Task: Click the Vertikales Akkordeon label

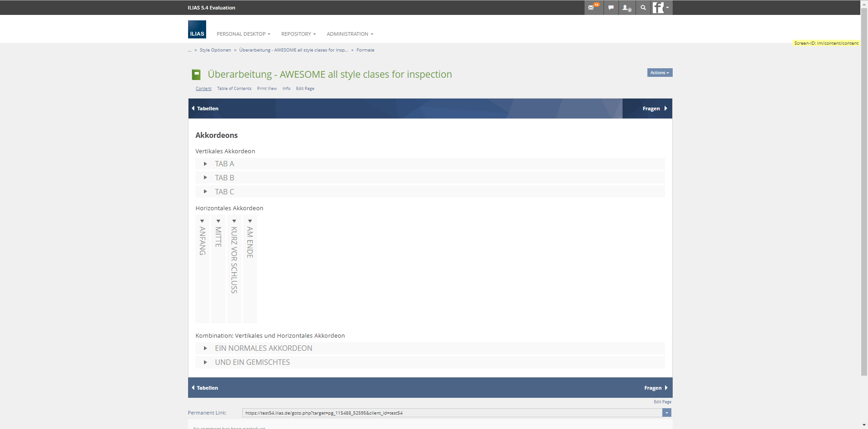Action: [x=225, y=151]
